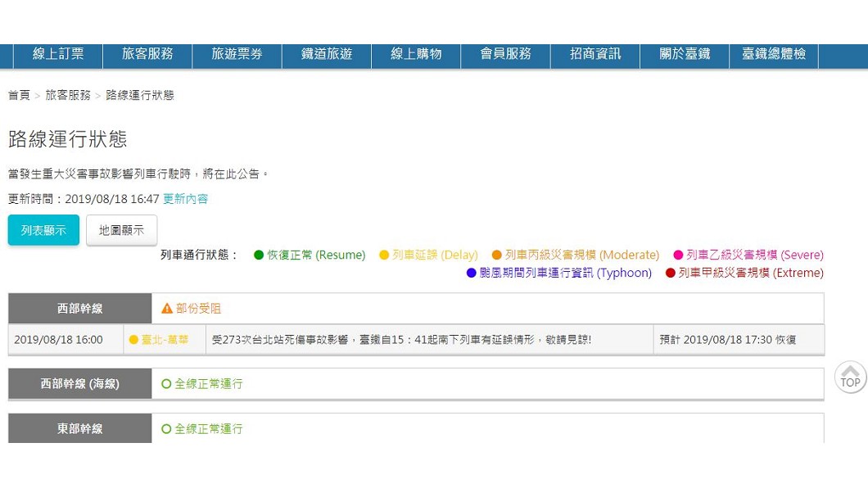Click the dark red Extreme legend dot
The height and width of the screenshot is (488, 868).
670,273
